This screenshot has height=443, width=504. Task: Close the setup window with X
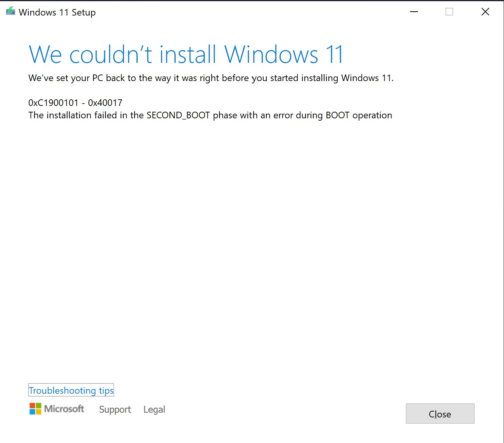(x=485, y=12)
